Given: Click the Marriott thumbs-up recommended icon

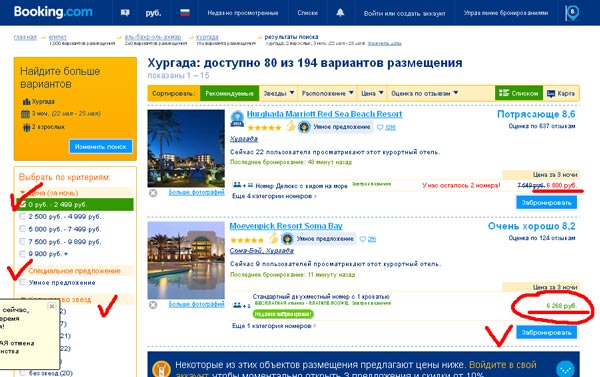Looking at the screenshot, I should point(291,126).
